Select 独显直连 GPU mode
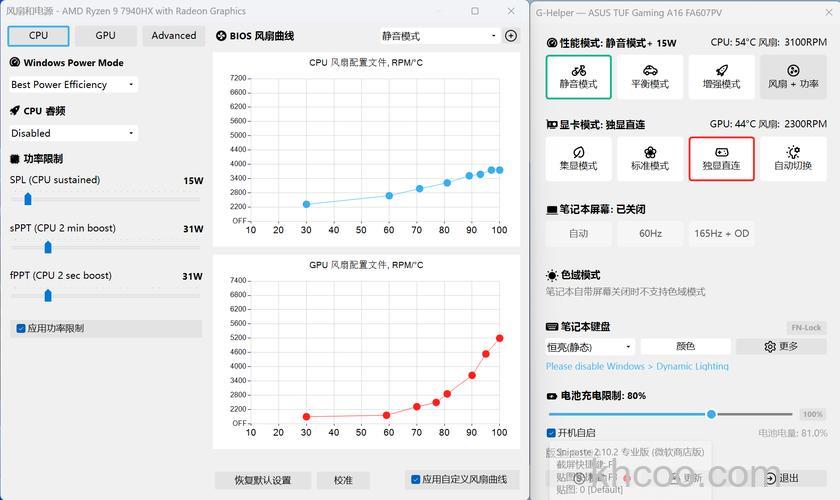The image size is (840, 500). (721, 158)
